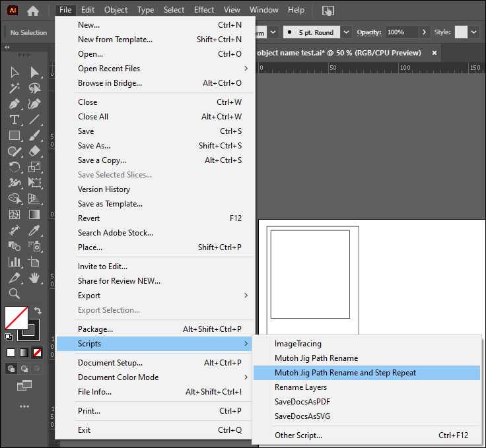
Task: Select the Mesh tool
Action: coord(15,214)
